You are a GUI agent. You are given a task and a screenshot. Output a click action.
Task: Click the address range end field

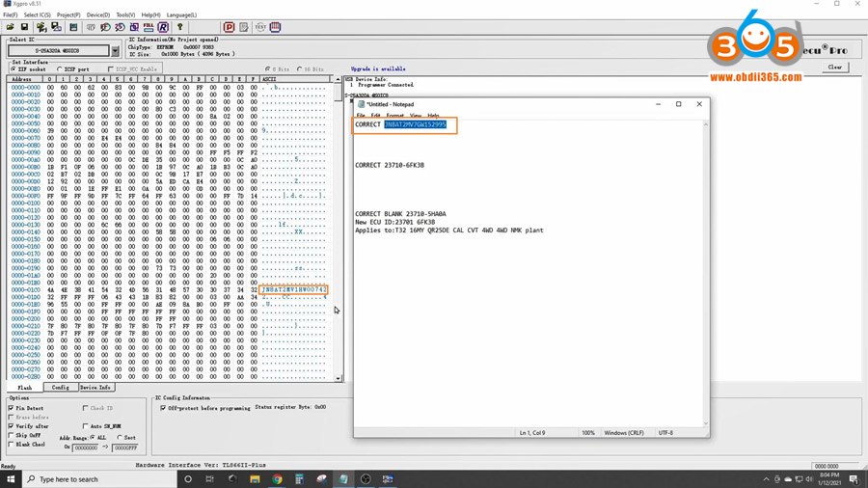[125, 447]
